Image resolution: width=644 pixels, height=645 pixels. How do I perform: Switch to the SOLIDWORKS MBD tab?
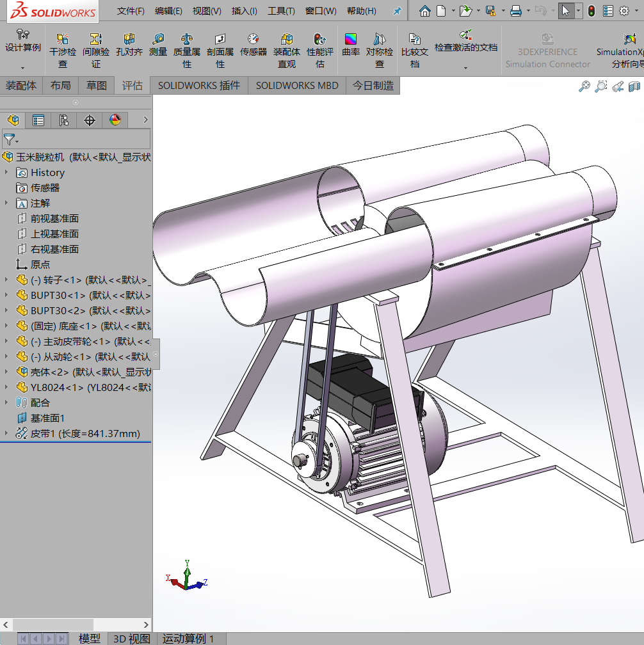pos(296,85)
